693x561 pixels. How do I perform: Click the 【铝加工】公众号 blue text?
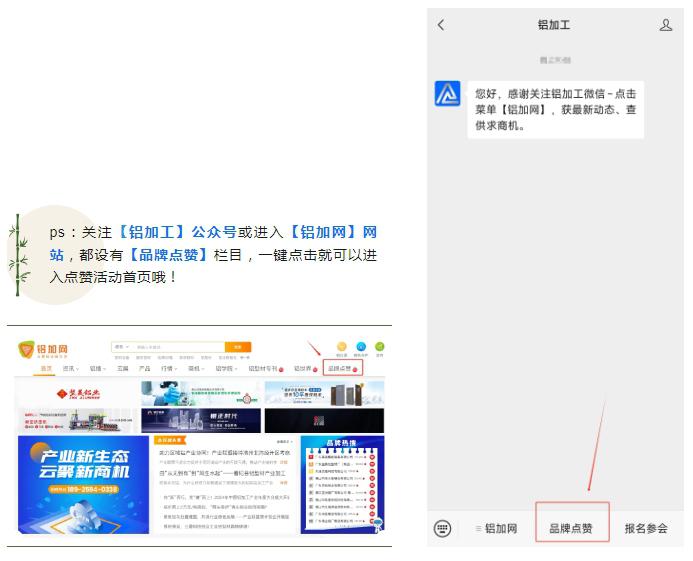[x=177, y=232]
